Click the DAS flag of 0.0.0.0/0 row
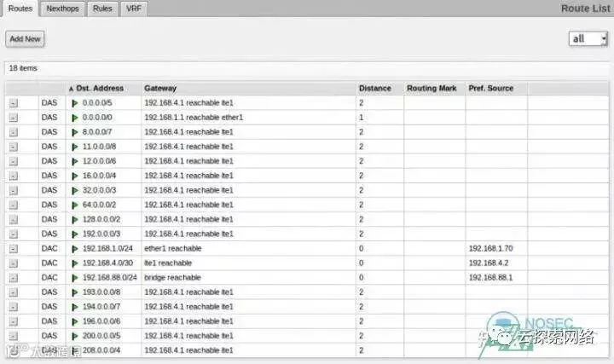The height and width of the screenshot is (364, 614). click(49, 118)
